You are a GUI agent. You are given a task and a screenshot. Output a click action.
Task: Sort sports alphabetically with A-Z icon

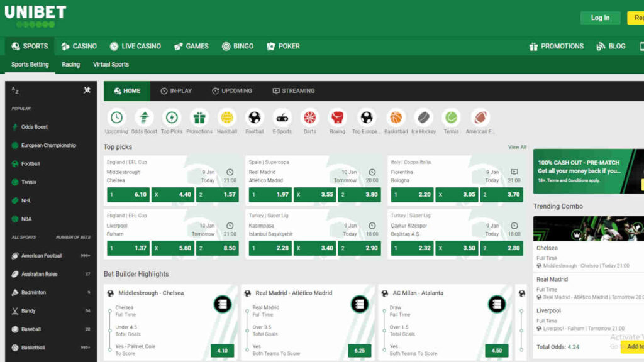(x=15, y=90)
